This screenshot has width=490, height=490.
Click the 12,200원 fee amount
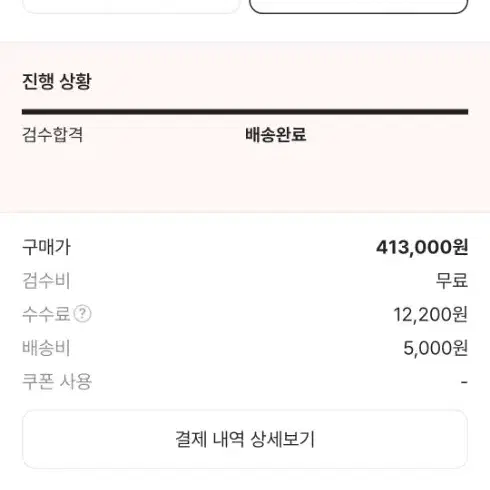[x=431, y=314]
